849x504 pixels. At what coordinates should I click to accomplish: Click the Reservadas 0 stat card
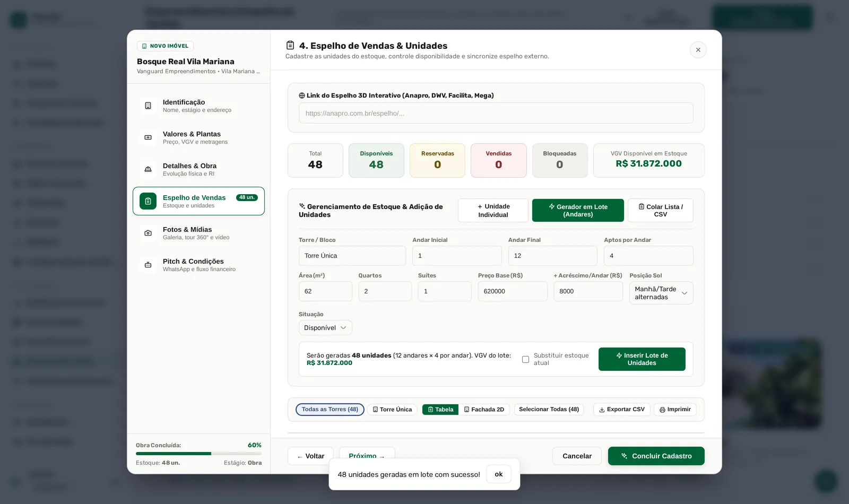[437, 160]
